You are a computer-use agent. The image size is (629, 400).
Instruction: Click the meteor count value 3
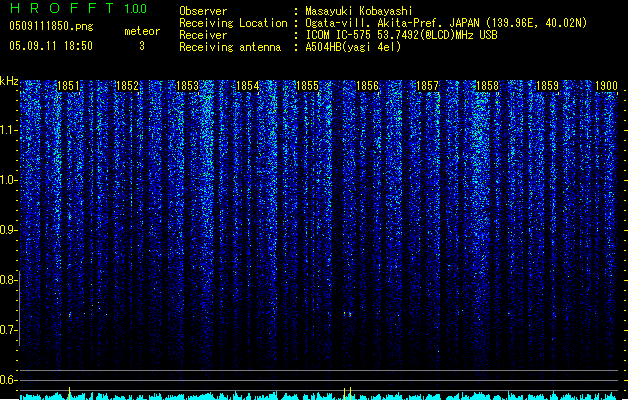point(142,46)
